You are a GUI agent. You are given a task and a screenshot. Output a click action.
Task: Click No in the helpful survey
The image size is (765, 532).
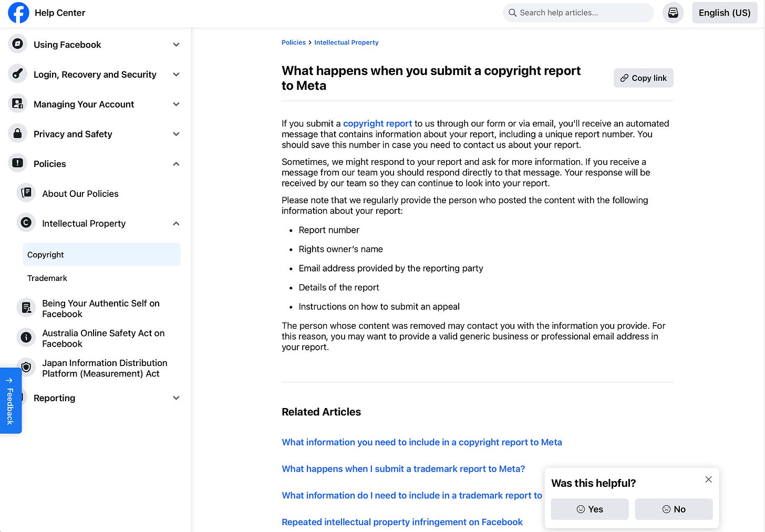click(x=674, y=509)
